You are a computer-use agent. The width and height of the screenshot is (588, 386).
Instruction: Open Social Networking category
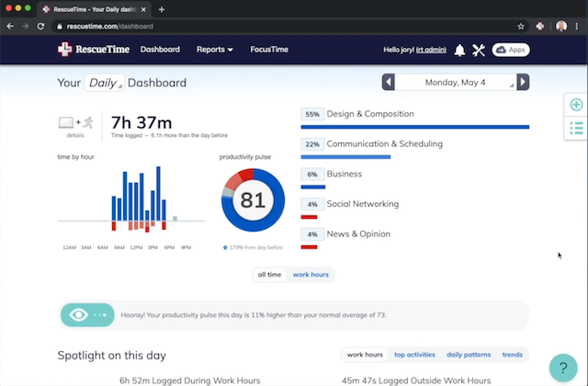[x=363, y=204]
